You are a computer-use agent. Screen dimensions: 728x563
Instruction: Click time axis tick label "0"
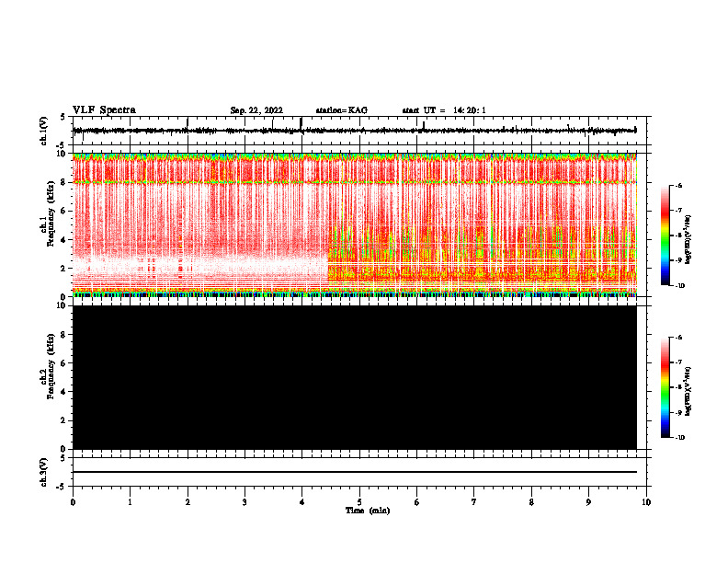click(x=73, y=502)
